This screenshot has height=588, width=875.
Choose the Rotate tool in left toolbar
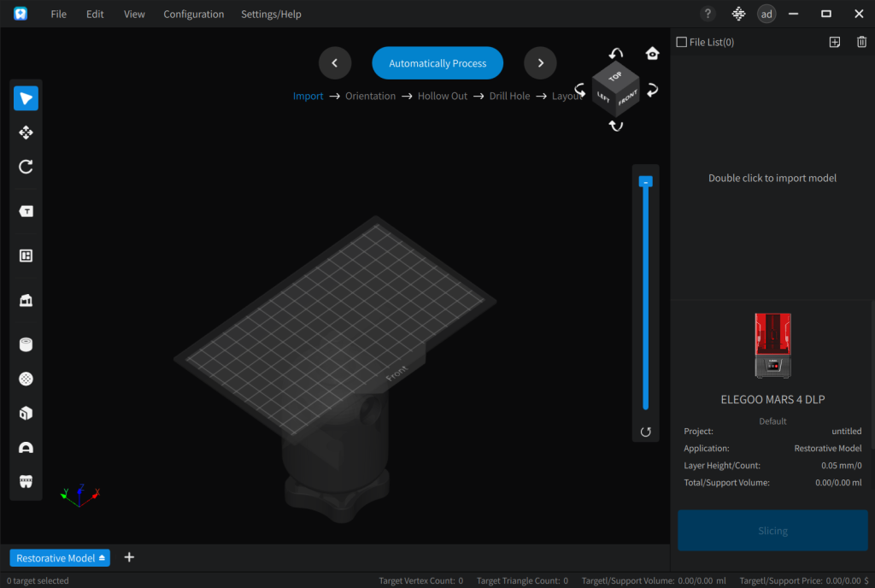click(x=26, y=167)
